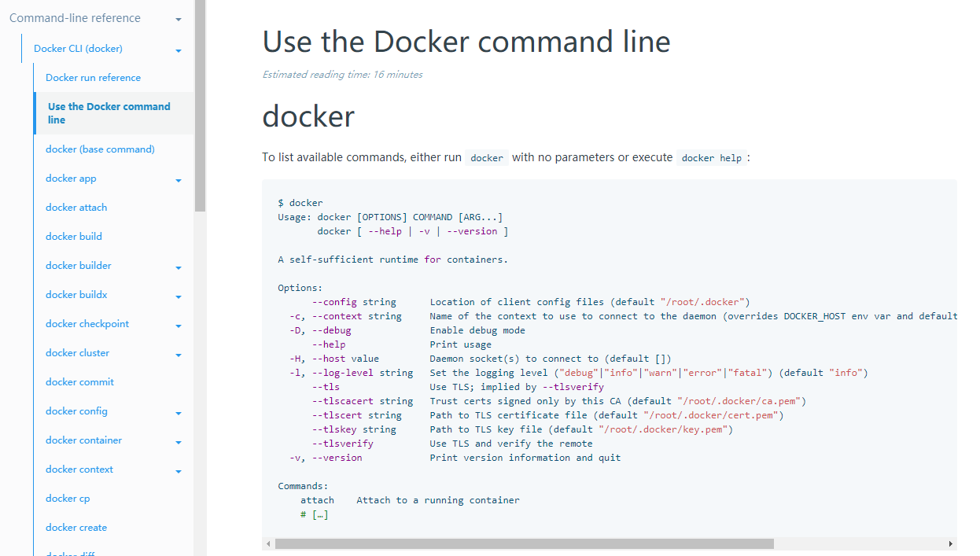Click 'A self-sufficient runtime for containers.' text
This screenshot has width=980, height=556.
(x=392, y=260)
